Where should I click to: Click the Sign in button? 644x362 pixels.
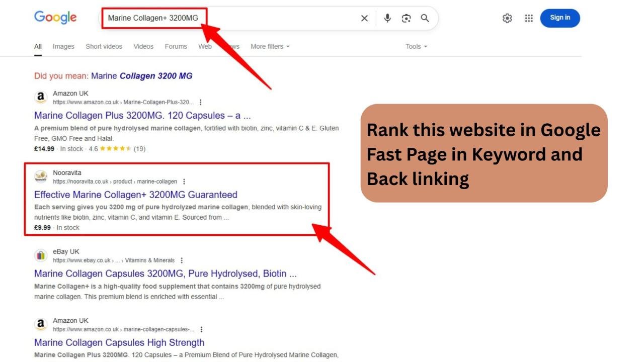pos(560,18)
